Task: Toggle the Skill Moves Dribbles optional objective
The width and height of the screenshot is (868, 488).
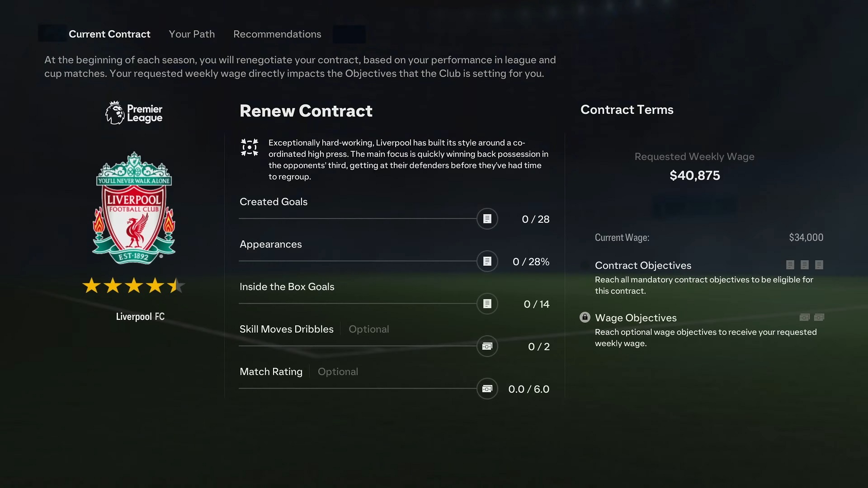Action: 487,346
